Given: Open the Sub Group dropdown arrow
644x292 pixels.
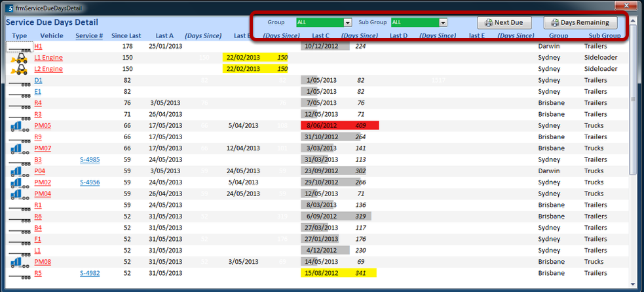Looking at the screenshot, I should (443, 22).
